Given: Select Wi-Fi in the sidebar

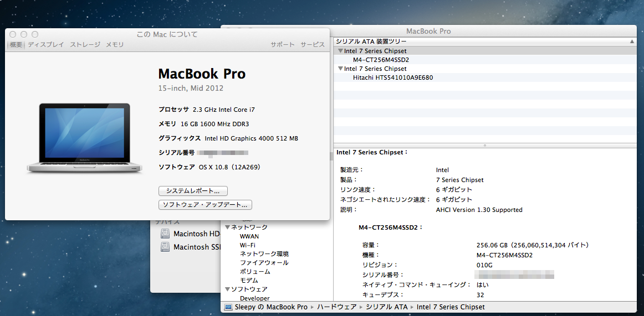Looking at the screenshot, I should tap(248, 245).
